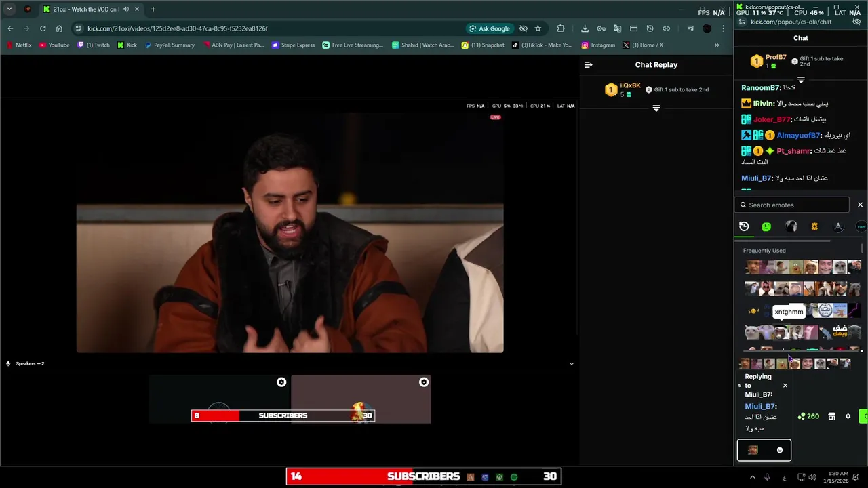Open the browser downloads icon

coord(585,28)
